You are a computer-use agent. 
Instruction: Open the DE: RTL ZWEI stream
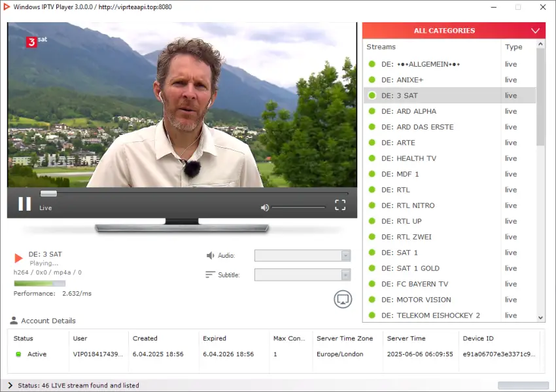449,237
